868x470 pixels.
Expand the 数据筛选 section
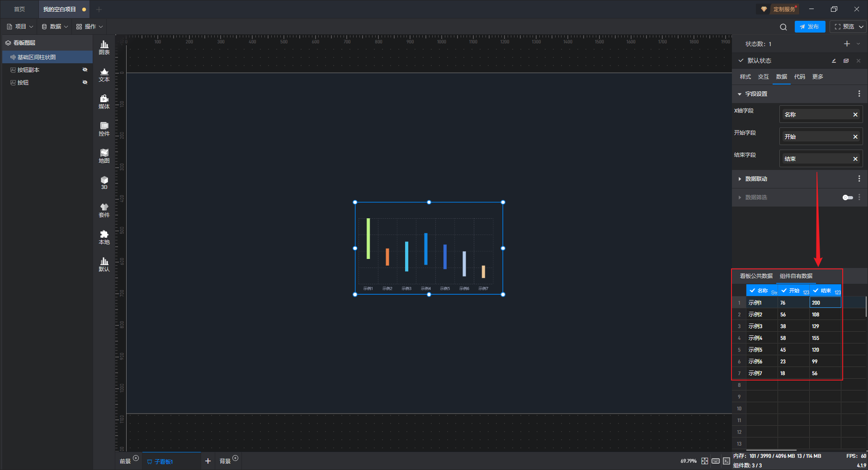740,197
